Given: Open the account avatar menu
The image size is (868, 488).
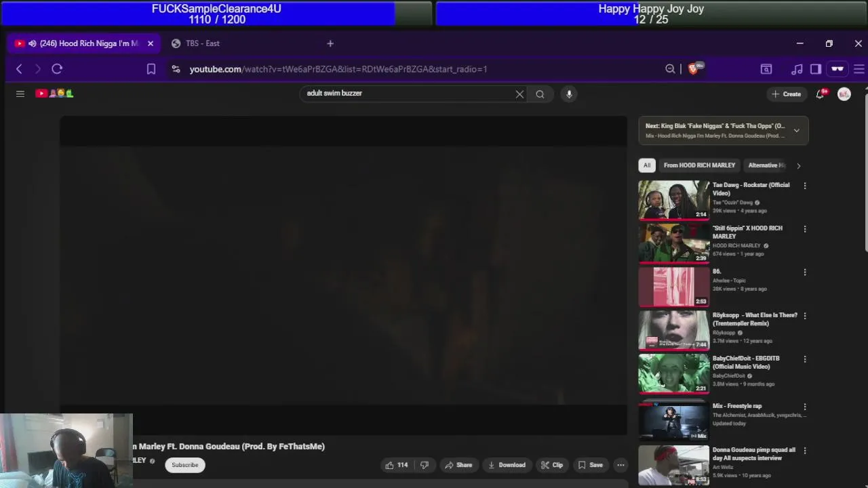Looking at the screenshot, I should [x=844, y=94].
